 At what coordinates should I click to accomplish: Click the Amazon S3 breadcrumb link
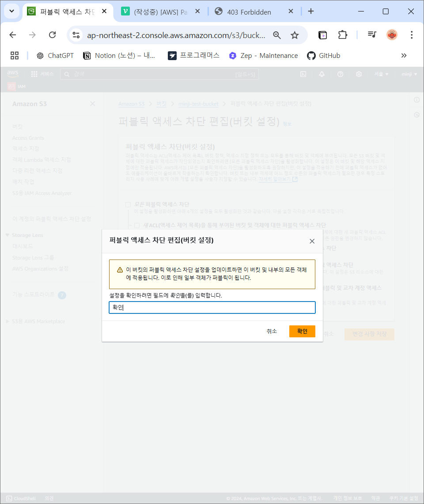tap(131, 104)
